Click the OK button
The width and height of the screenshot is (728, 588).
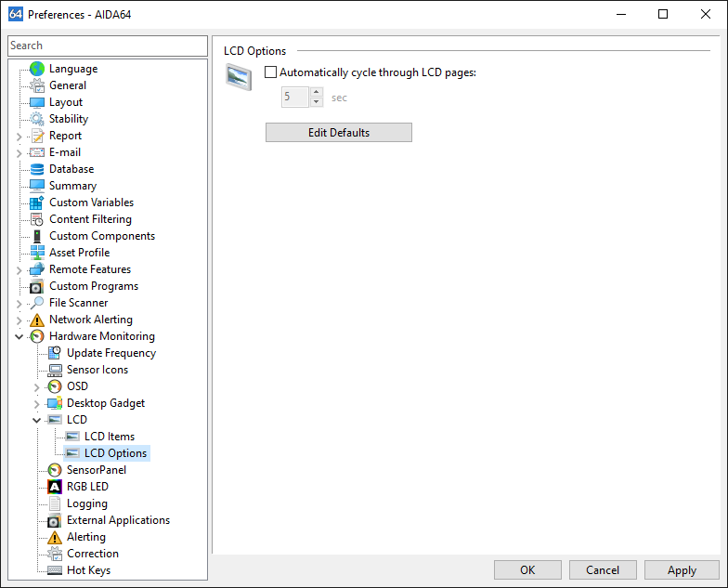click(527, 570)
